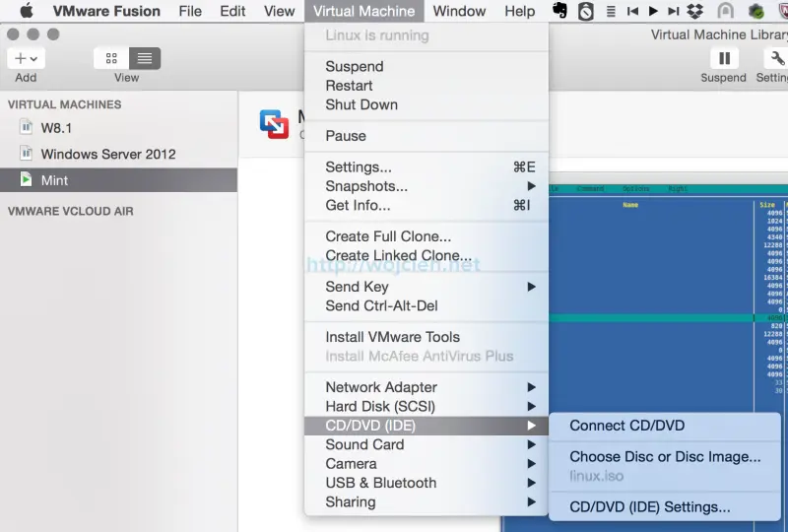Expand the Network Adapter submenu
Screen dimensions: 788x532
point(427,387)
